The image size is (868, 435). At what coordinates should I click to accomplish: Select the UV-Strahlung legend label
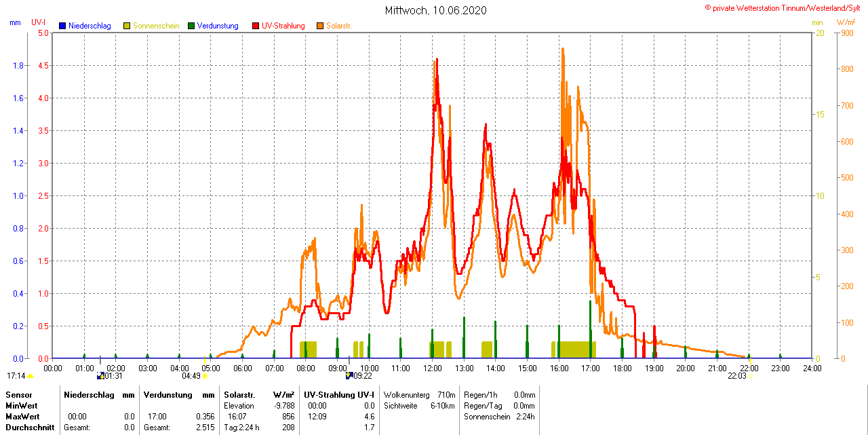283,26
